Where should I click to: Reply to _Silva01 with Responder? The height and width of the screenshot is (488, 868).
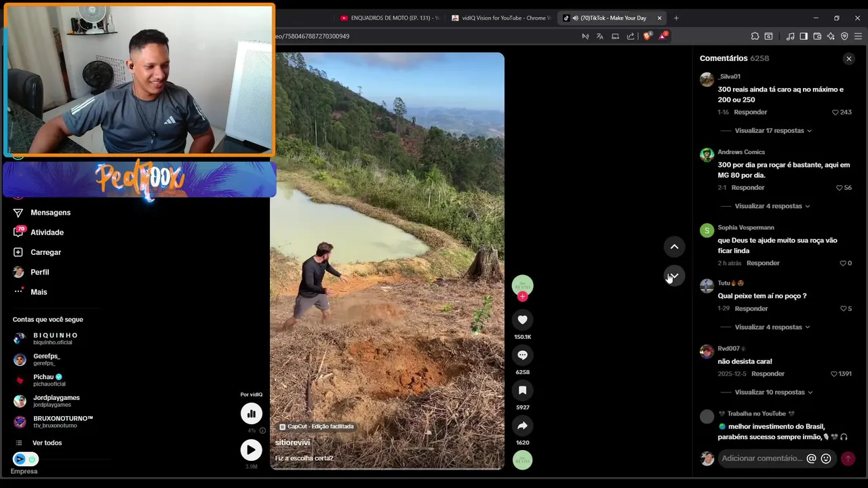[x=751, y=113]
